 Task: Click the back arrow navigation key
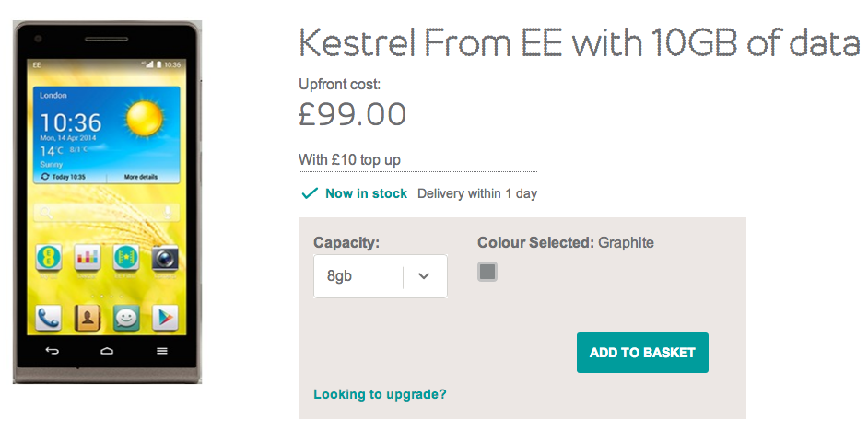pyautogui.click(x=52, y=351)
